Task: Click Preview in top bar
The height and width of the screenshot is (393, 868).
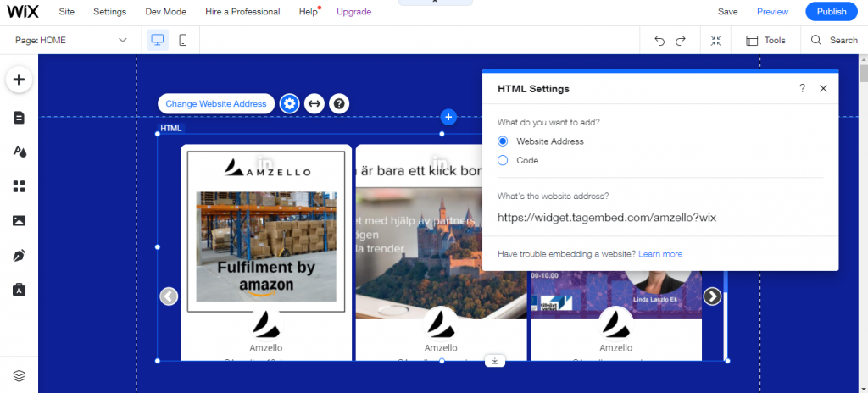Action: coord(772,12)
